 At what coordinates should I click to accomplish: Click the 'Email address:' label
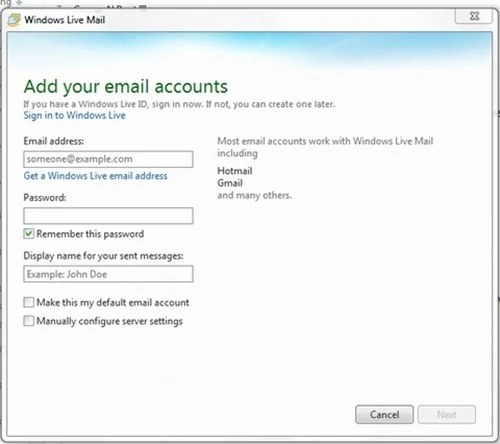(x=54, y=141)
